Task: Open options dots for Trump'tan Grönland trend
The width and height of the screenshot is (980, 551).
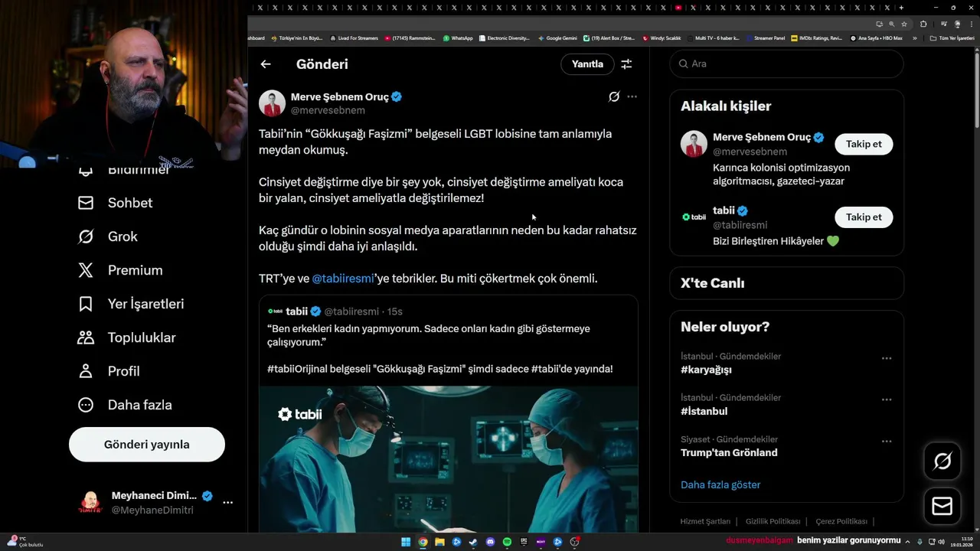Action: pyautogui.click(x=887, y=442)
